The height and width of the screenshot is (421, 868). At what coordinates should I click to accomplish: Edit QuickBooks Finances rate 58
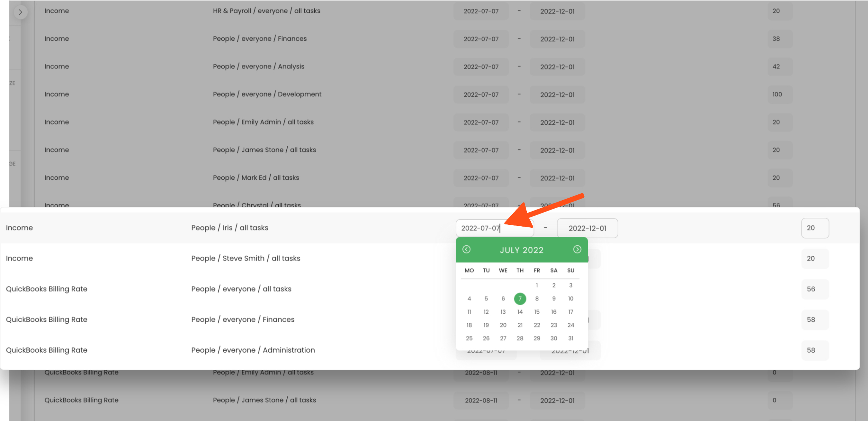[x=815, y=320]
